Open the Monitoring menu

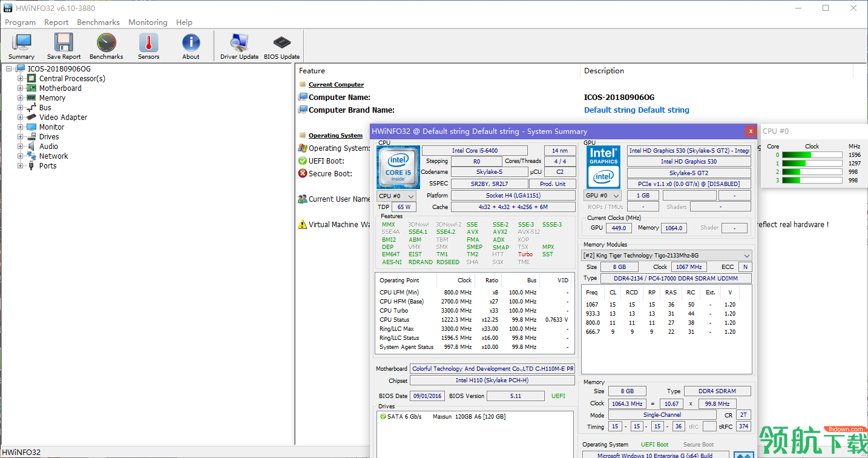pos(148,22)
